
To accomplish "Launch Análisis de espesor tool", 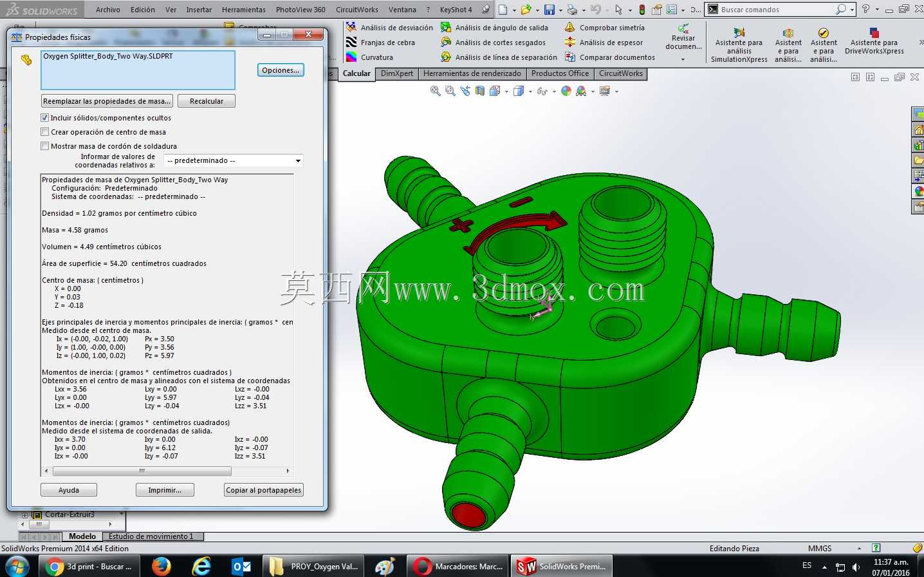I will click(x=604, y=43).
